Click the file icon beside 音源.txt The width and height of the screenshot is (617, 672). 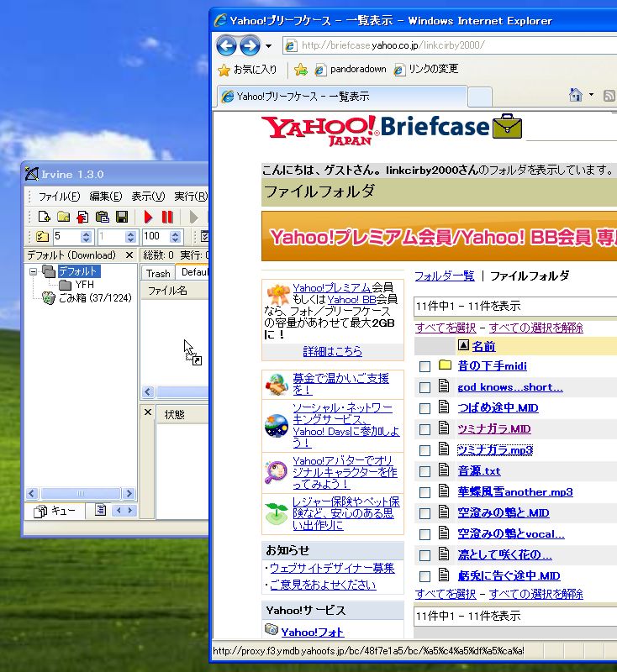444,470
